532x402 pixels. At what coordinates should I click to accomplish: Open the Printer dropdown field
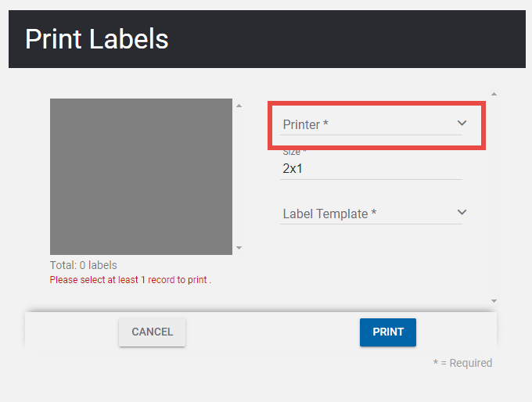[x=370, y=124]
